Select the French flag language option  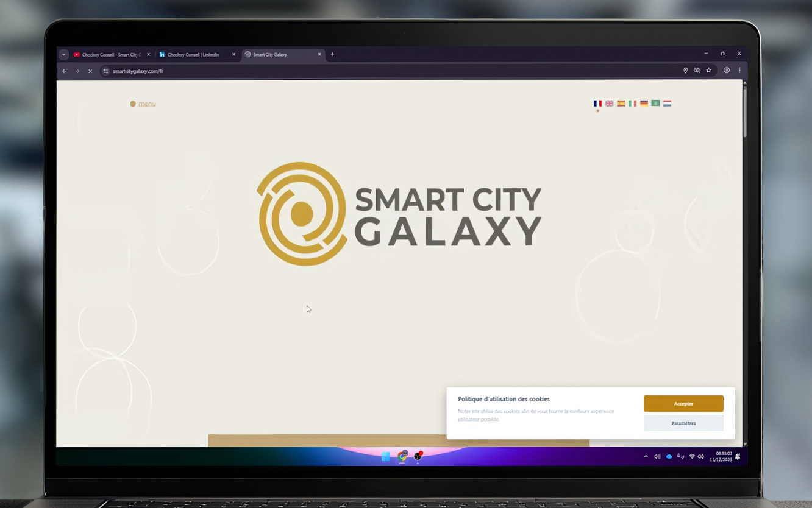[x=597, y=104]
